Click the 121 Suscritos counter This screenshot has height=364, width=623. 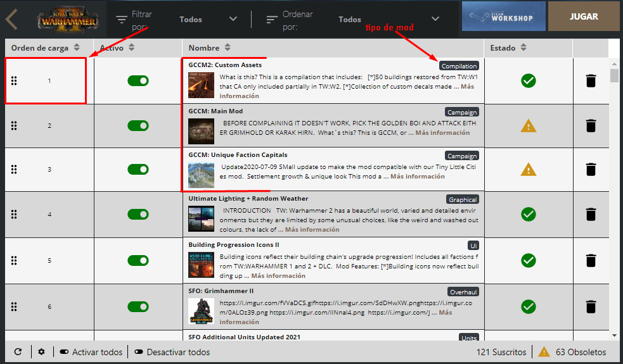tap(501, 352)
